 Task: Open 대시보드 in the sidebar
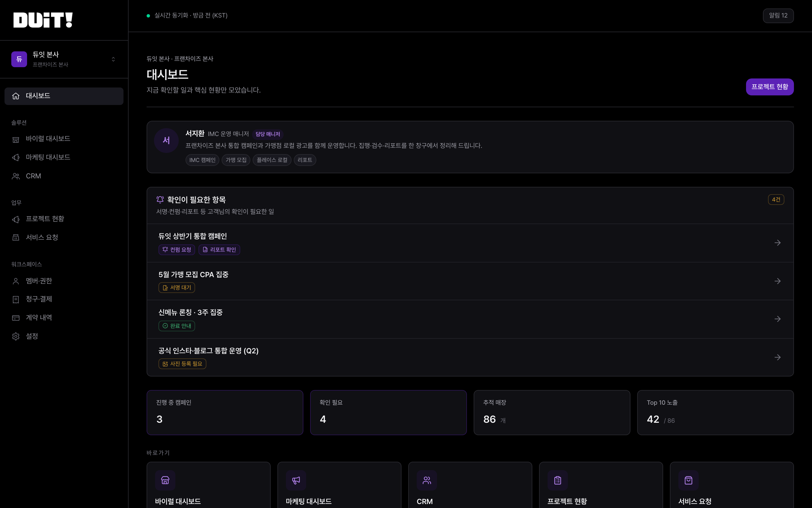[64, 96]
